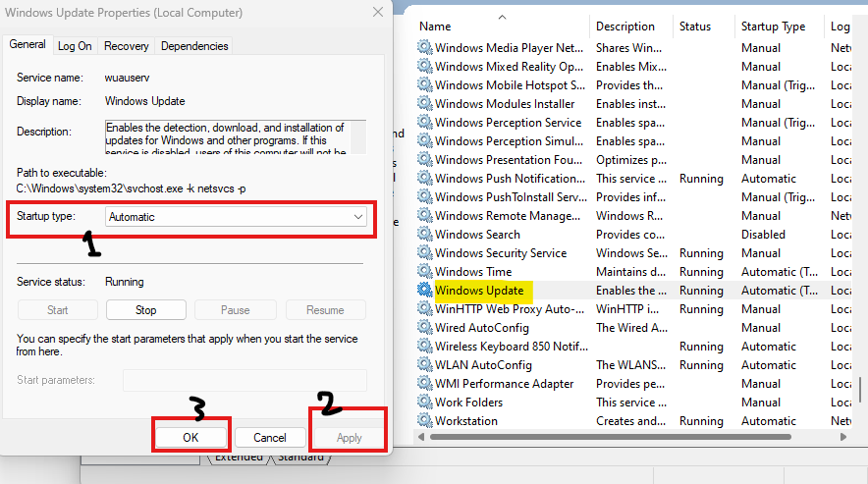868x484 pixels.
Task: Click the gear icon beside Work Folders
Action: (424, 402)
